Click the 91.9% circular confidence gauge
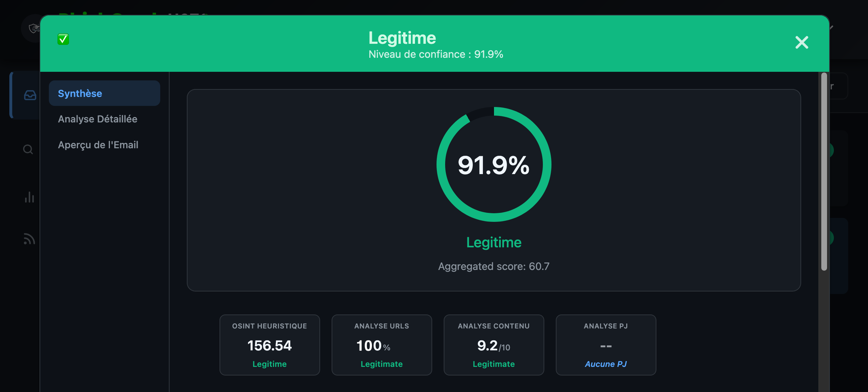 (x=494, y=165)
